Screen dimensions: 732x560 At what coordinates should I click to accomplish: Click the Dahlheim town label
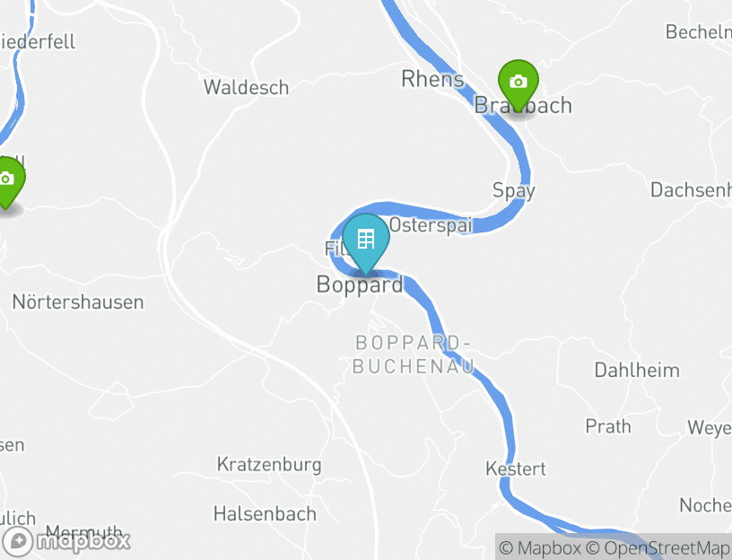[637, 370]
